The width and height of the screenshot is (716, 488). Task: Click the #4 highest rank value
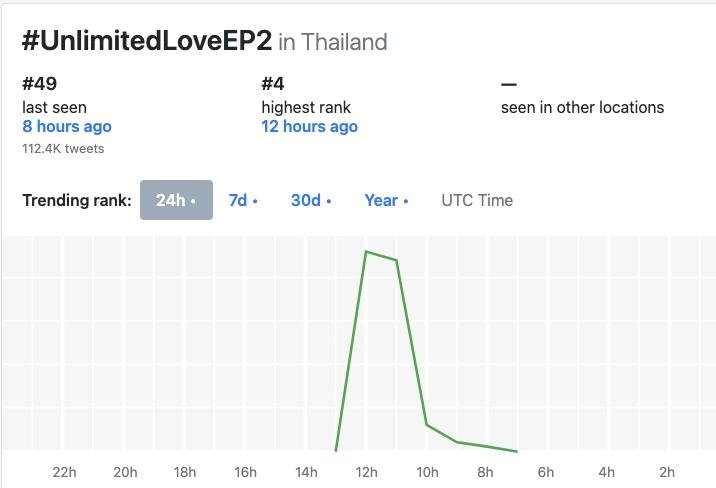point(274,84)
